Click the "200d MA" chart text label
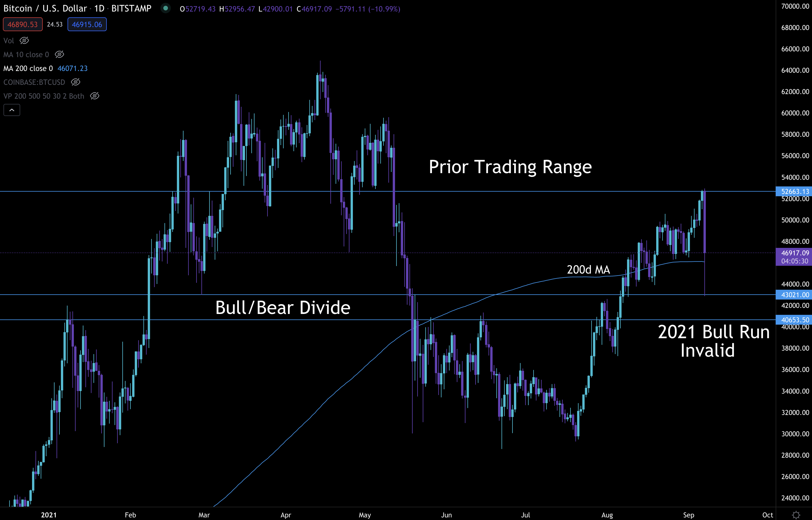The height and width of the screenshot is (520, 812). [588, 270]
